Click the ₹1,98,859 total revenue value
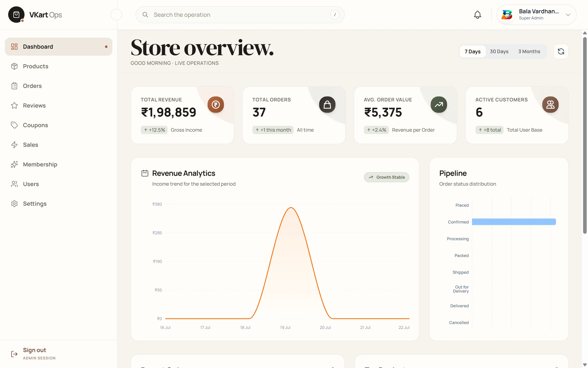The image size is (588, 368). 169,112
